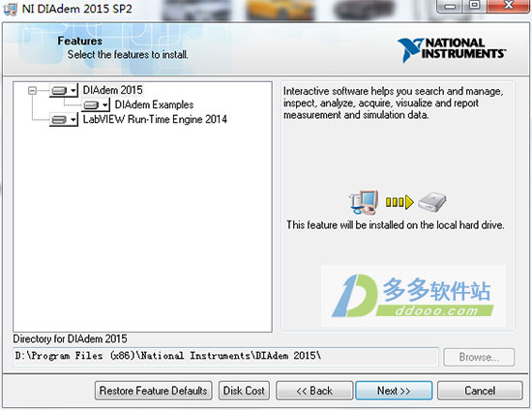Click the hard drive icon in description pane
The height and width of the screenshot is (410, 532).
[432, 202]
